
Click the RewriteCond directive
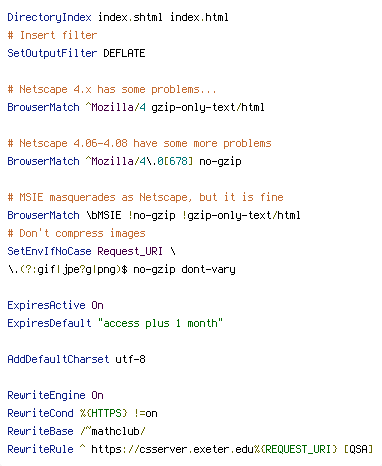coord(40,413)
